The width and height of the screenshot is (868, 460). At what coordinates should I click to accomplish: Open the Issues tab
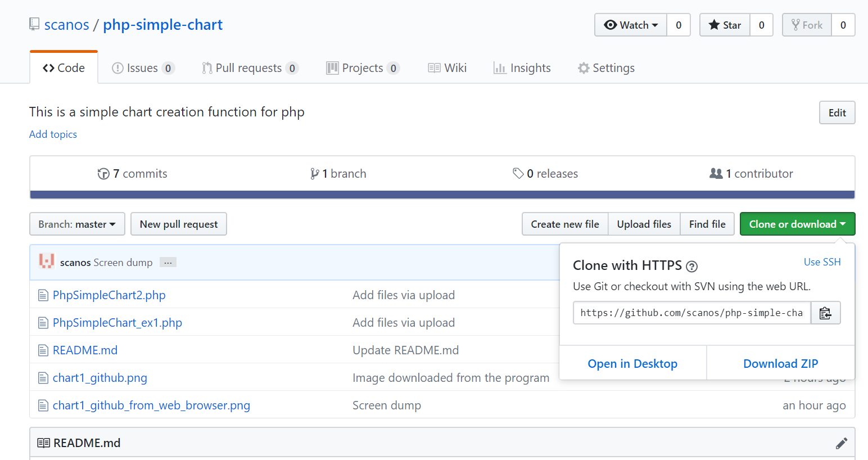pyautogui.click(x=143, y=68)
